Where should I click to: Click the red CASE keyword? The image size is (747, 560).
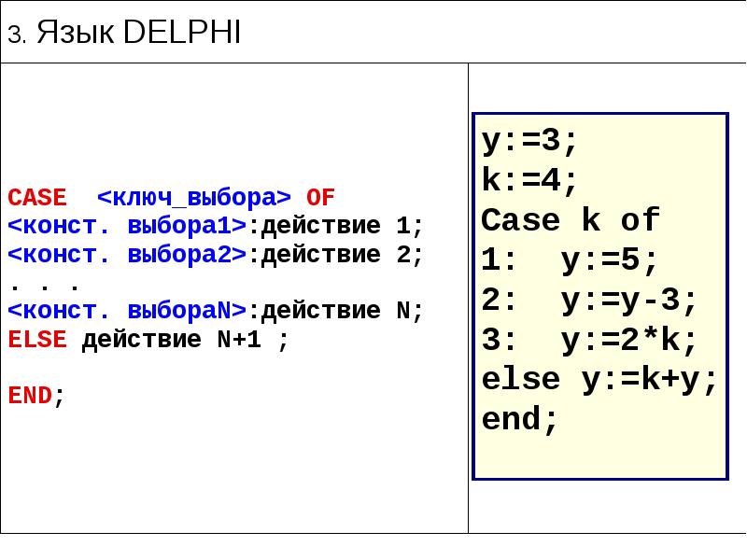point(37,198)
